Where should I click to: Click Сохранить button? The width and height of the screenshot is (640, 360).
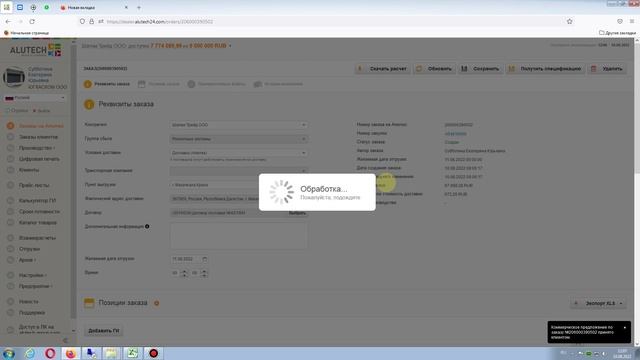(480, 69)
